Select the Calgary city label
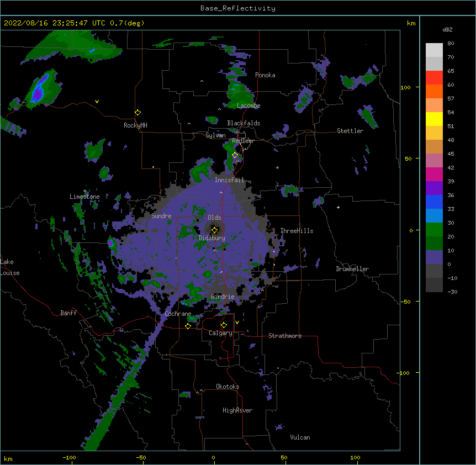Screen dimensions: 476x465 tap(221, 333)
